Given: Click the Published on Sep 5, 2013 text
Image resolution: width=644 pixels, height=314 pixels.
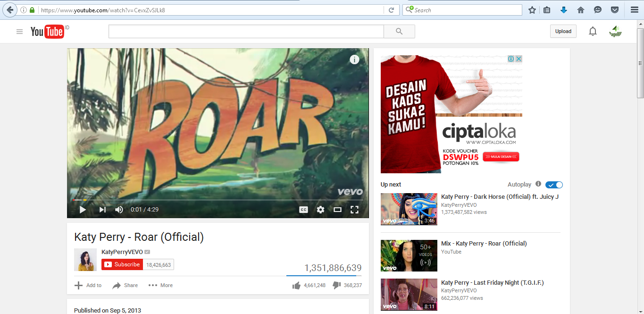Looking at the screenshot, I should coord(108,310).
